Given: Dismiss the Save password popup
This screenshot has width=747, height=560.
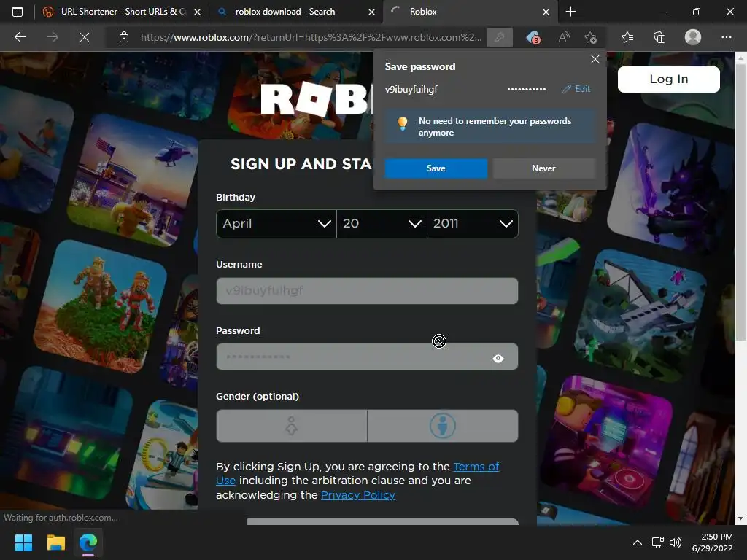Looking at the screenshot, I should click(x=595, y=59).
